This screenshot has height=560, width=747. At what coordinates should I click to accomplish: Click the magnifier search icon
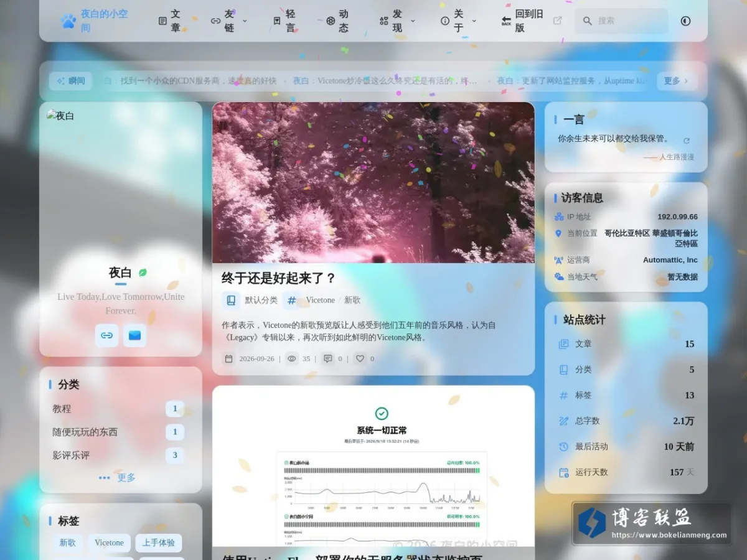[x=587, y=21]
